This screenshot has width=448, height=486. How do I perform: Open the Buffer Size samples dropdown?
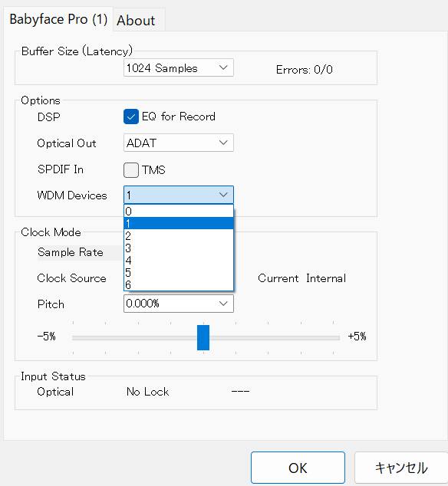point(179,67)
